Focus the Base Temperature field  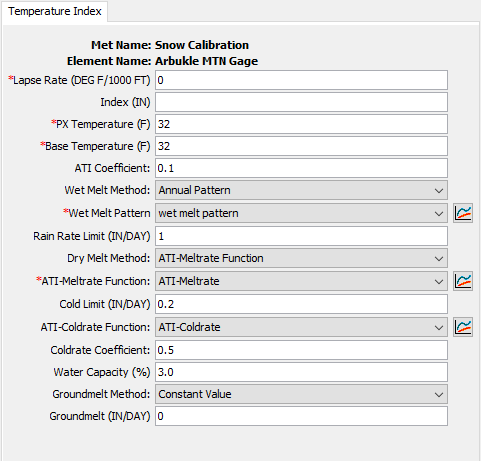(x=301, y=146)
